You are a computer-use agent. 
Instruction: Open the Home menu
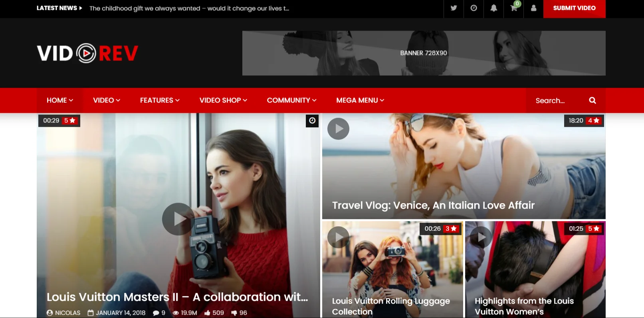click(x=60, y=100)
